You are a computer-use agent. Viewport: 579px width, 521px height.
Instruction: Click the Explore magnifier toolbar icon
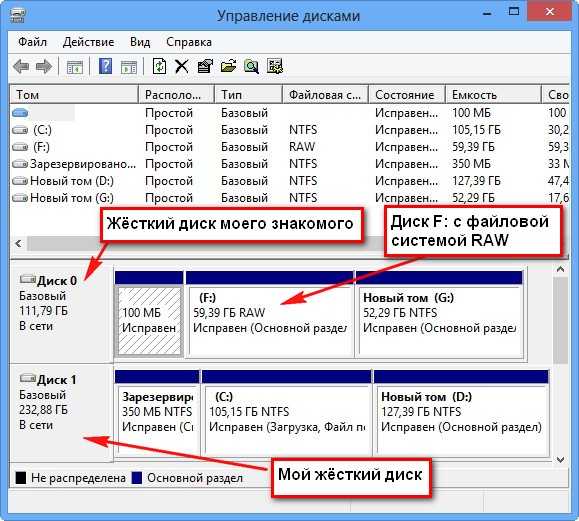click(251, 67)
